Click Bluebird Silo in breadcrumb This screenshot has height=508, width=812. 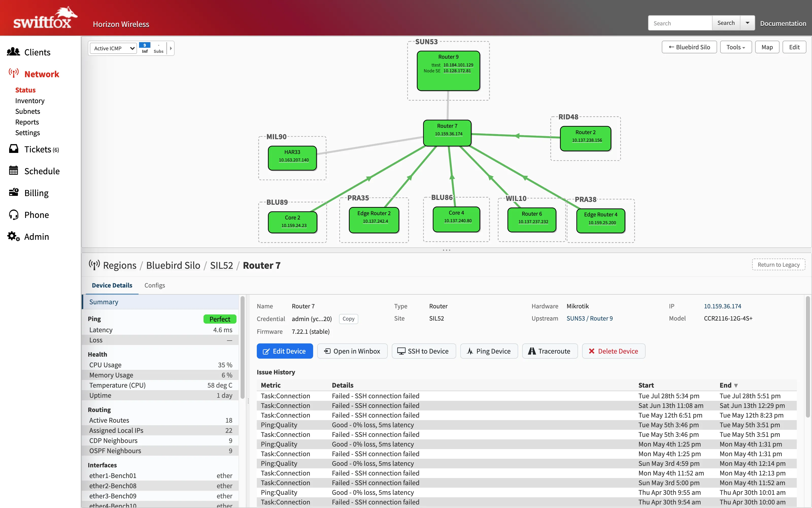tap(173, 265)
